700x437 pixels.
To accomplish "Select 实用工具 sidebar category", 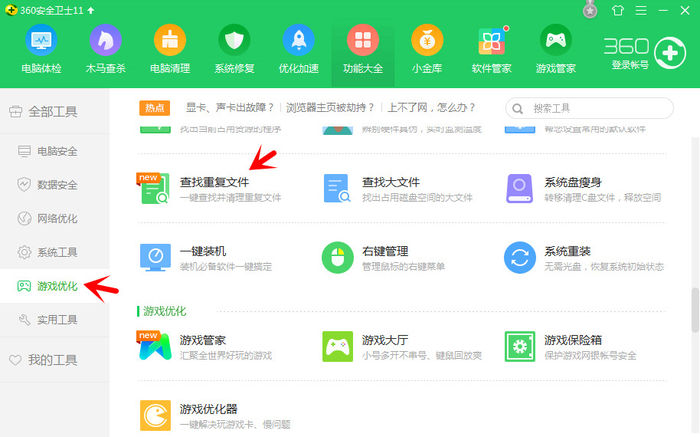I will pyautogui.click(x=54, y=320).
